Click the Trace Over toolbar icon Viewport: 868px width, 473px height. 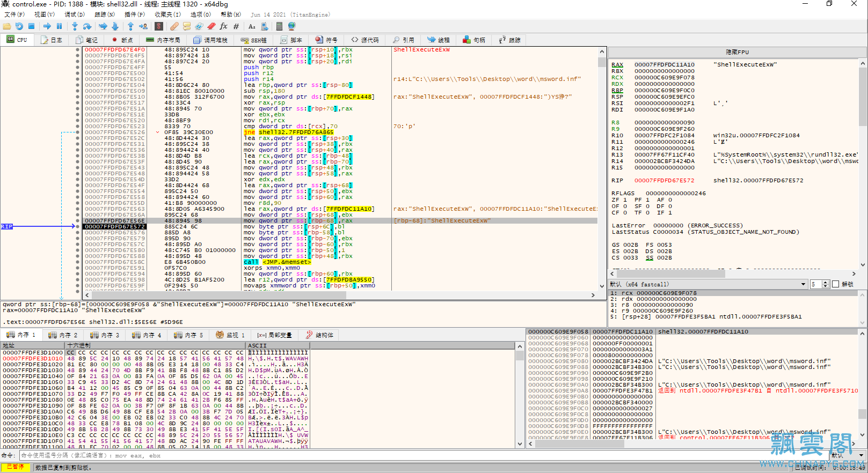[x=115, y=26]
